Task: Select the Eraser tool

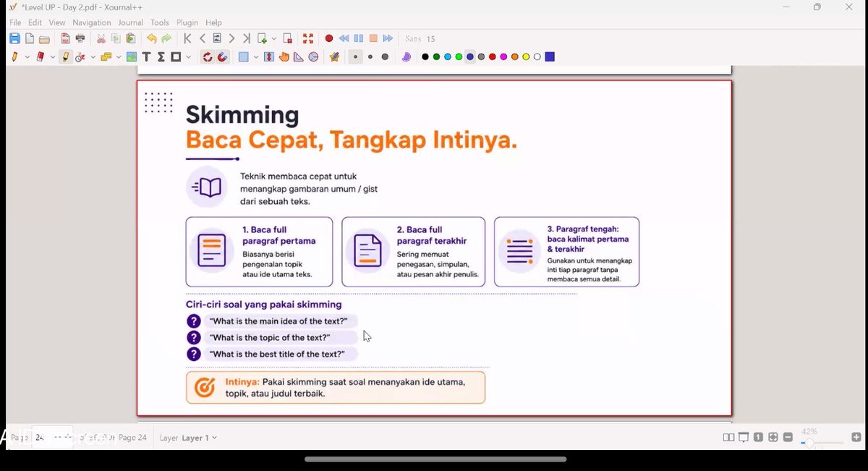Action: [41, 56]
